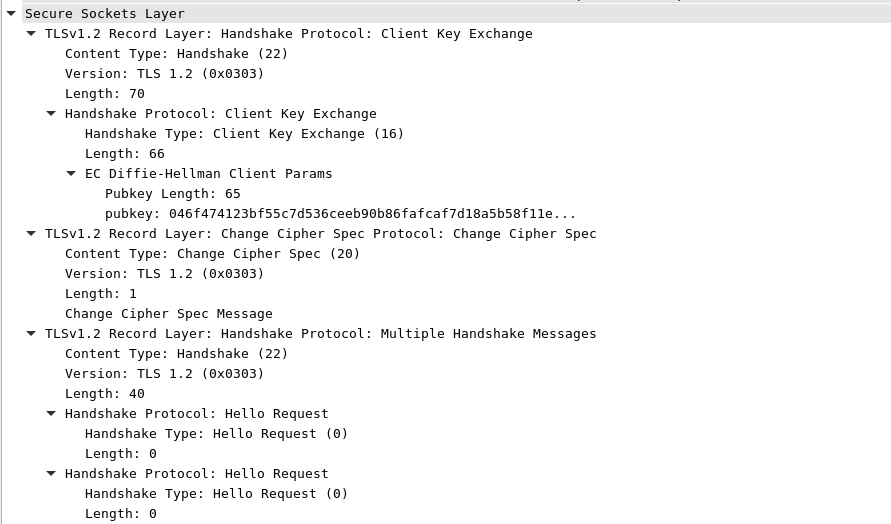Select the pubkey hex value row
This screenshot has height=524, width=891.
tap(340, 214)
